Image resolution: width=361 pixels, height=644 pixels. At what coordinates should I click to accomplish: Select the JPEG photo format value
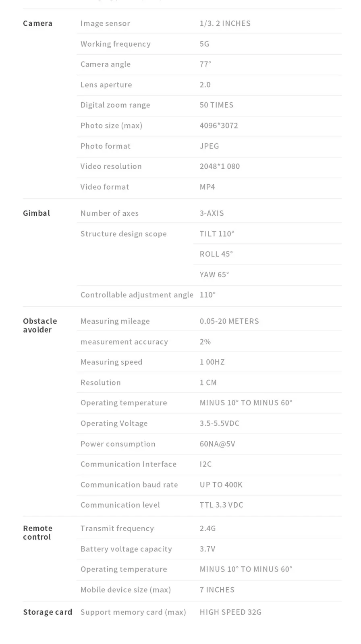tap(209, 146)
